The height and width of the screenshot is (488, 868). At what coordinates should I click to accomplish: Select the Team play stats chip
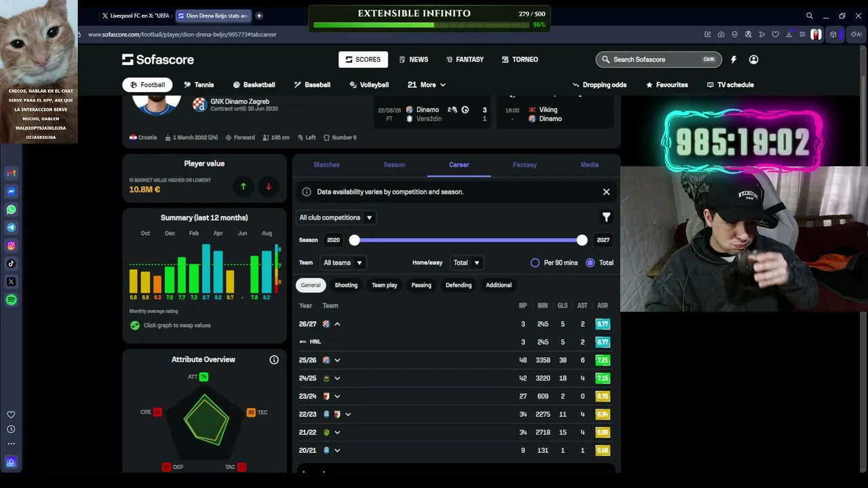[384, 285]
